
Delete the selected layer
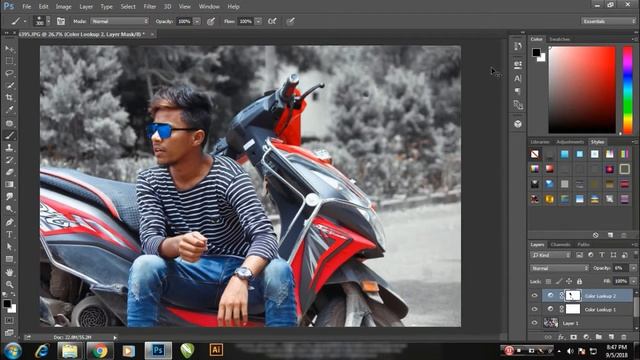tap(624, 337)
